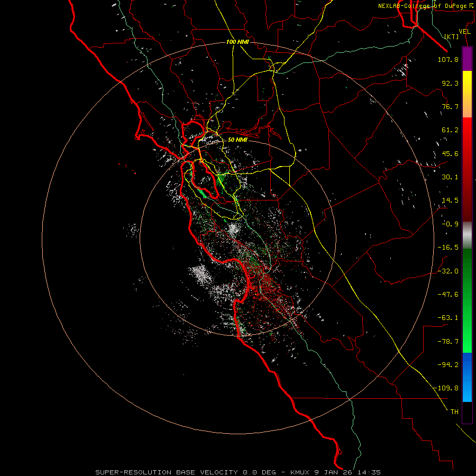This screenshot has width=476, height=476.
Task: Click the -63.1 velocity scale value
Action: (448, 318)
